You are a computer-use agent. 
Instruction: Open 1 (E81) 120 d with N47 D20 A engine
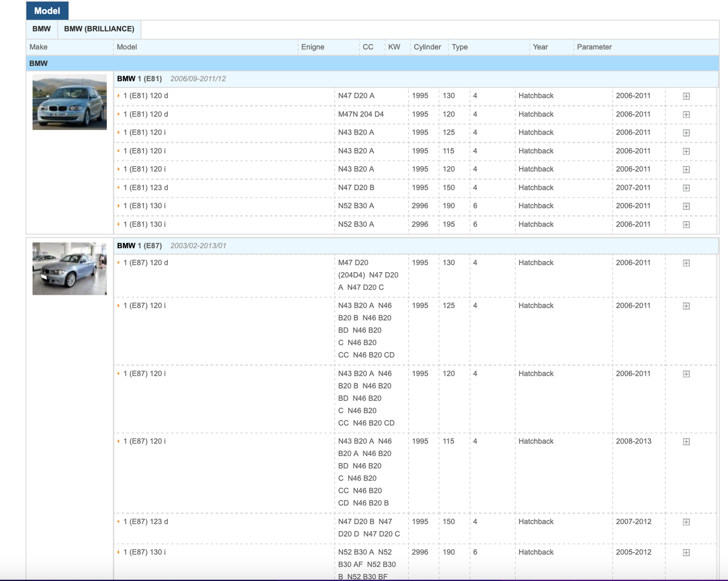pos(146,96)
